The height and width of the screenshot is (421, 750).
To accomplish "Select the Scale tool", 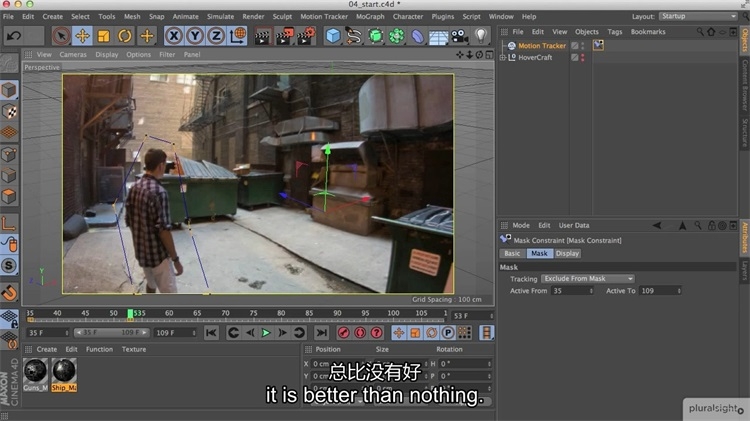I will click(x=103, y=36).
